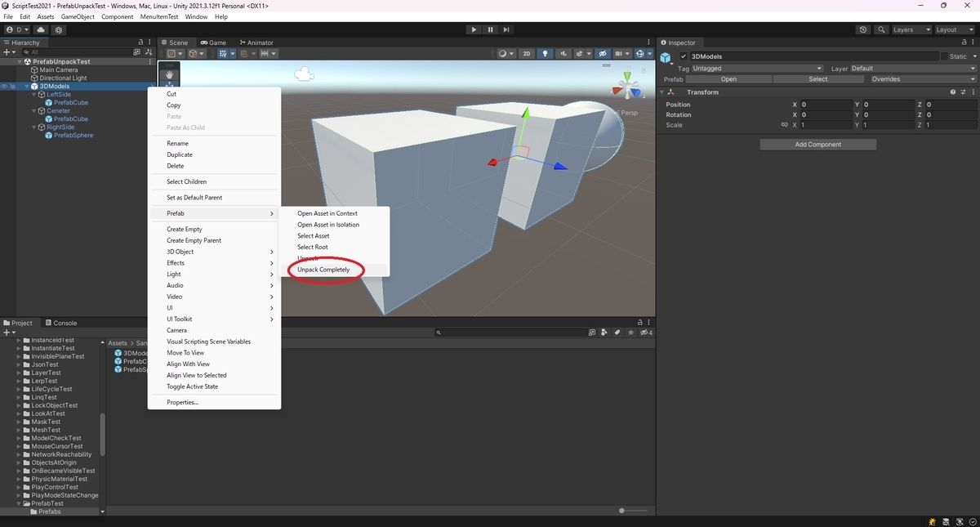
Task: Select the Hand tool in the Scene toolbar
Action: 169,74
